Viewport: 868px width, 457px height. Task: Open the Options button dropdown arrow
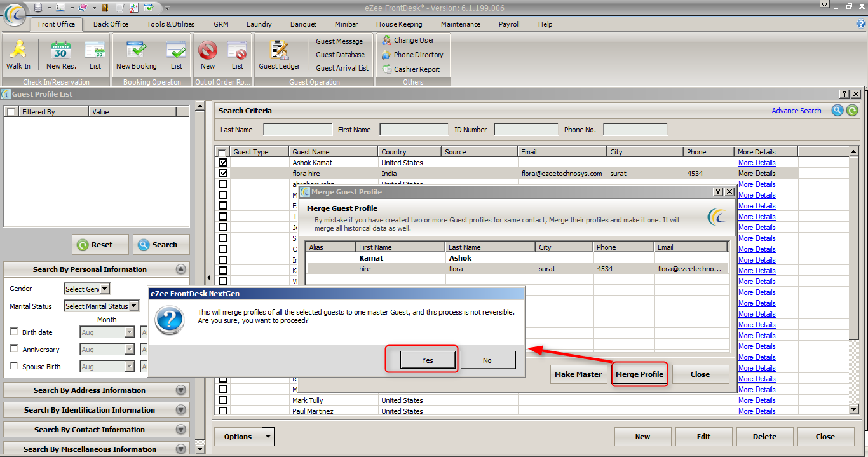268,437
